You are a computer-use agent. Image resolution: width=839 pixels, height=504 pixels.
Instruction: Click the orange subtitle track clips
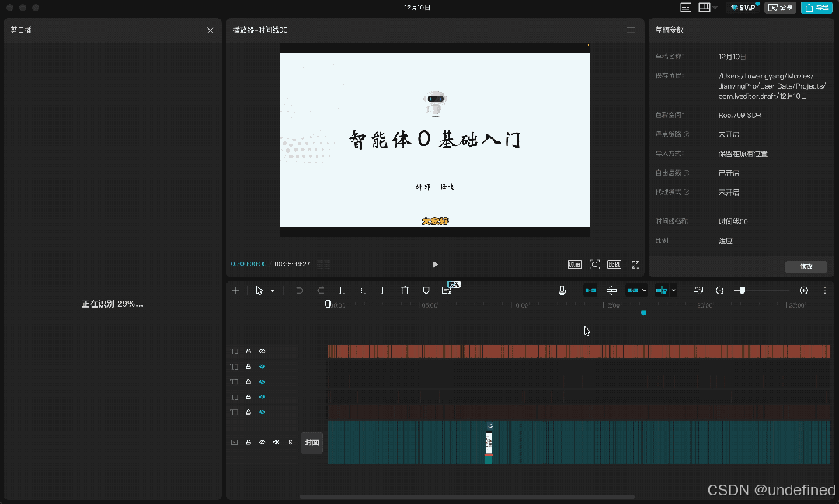[x=579, y=351]
